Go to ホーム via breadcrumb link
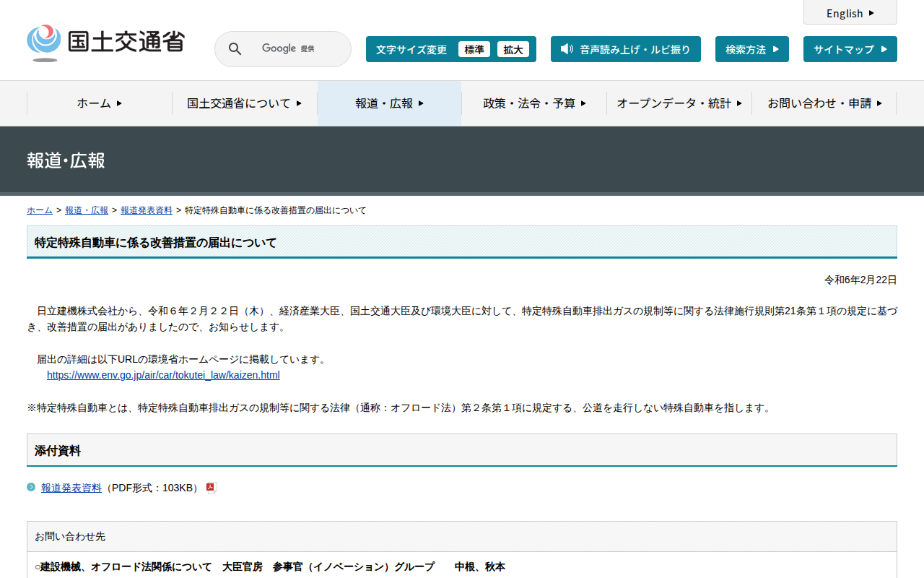The height and width of the screenshot is (578, 924). pyautogui.click(x=39, y=210)
